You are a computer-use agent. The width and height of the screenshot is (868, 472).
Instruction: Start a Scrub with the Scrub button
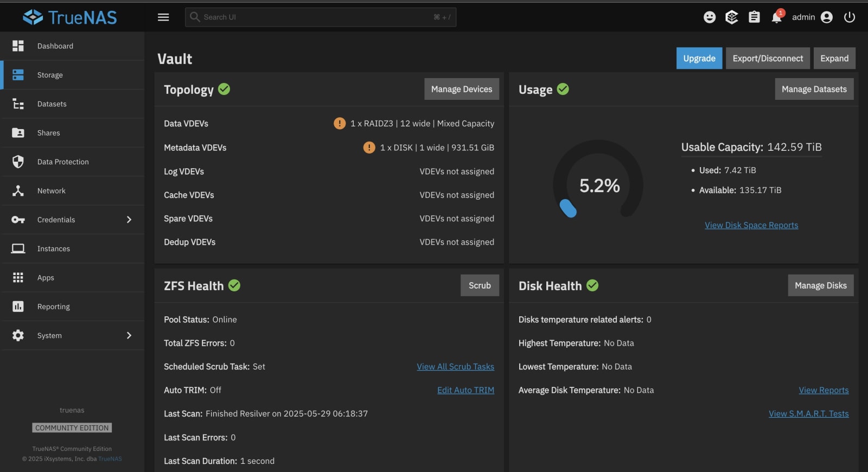[x=480, y=285]
